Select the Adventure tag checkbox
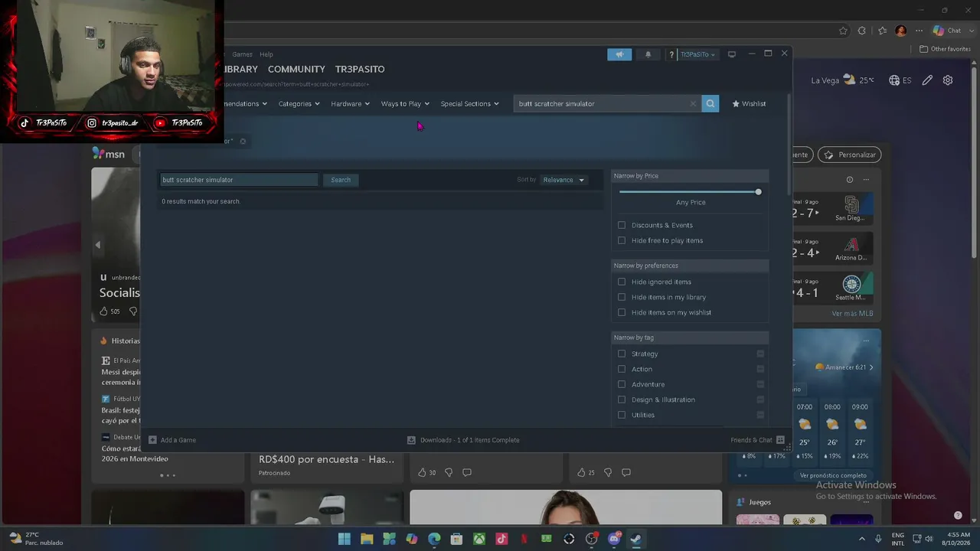 [622, 384]
